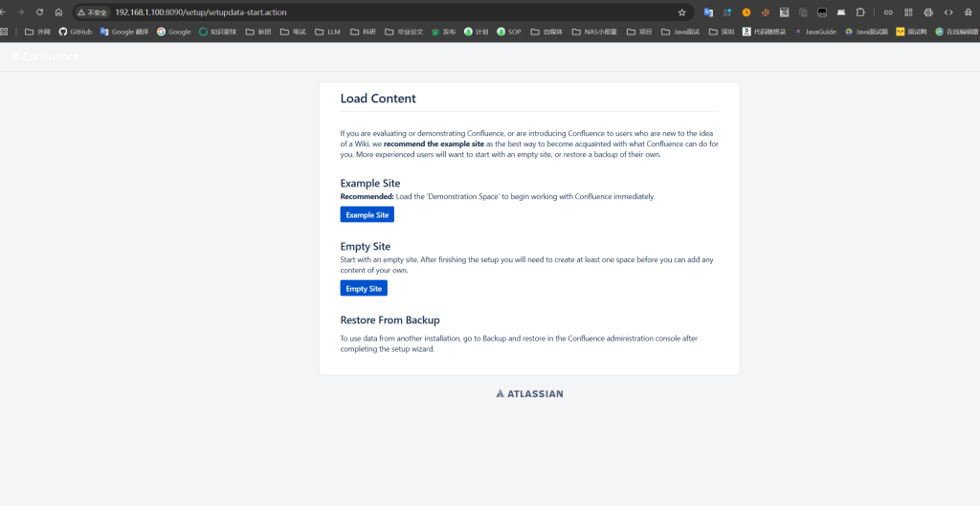
Task: Open the 'Java面试' bookmark folder
Action: 680,32
